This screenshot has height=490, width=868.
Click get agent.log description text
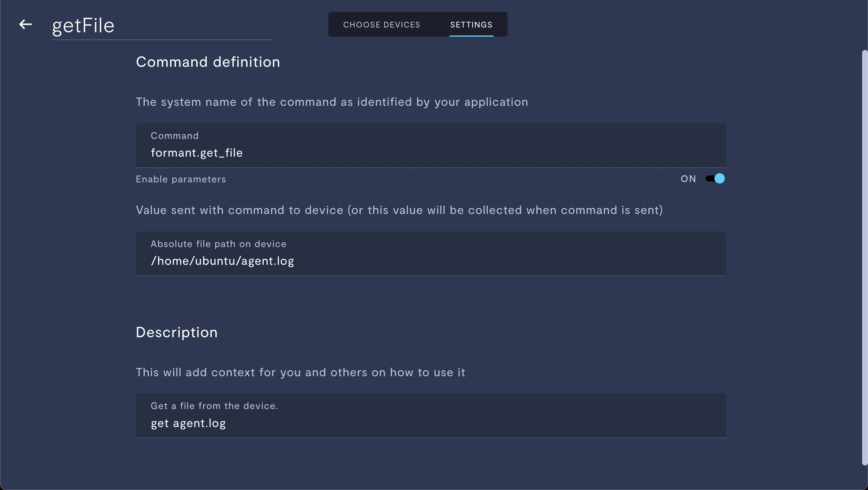click(188, 423)
